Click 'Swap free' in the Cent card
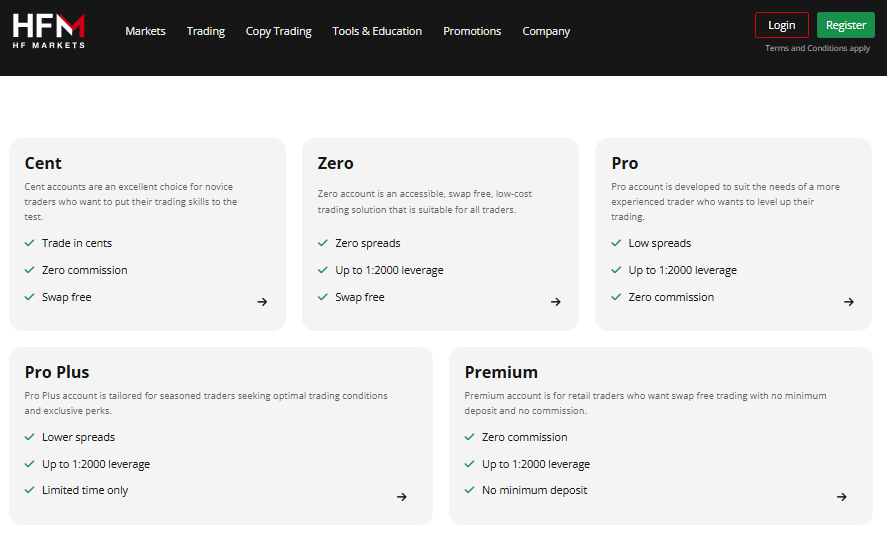Image resolution: width=887 pixels, height=538 pixels. coord(67,297)
